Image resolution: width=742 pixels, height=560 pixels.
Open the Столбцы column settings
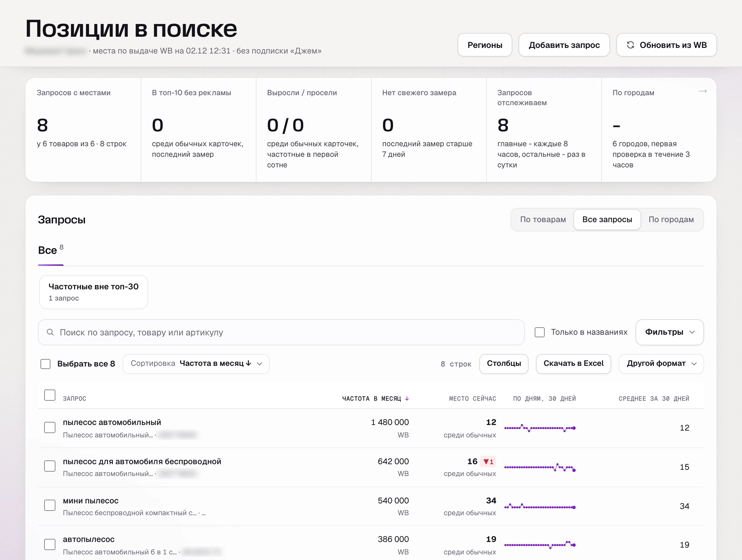(x=504, y=364)
